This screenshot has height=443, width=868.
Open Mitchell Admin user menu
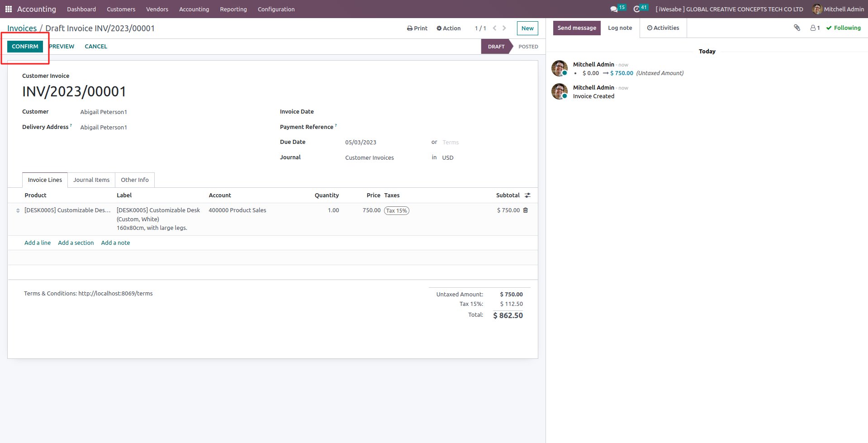pos(838,9)
